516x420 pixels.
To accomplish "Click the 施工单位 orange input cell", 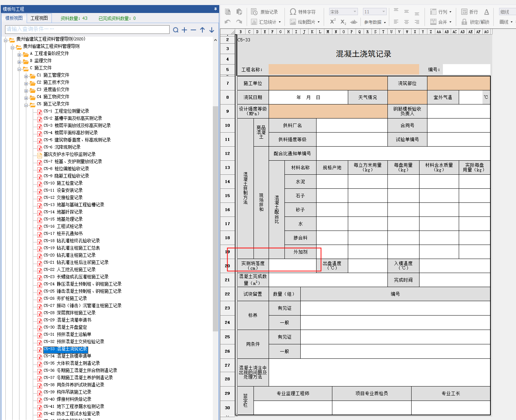I will (x=328, y=83).
